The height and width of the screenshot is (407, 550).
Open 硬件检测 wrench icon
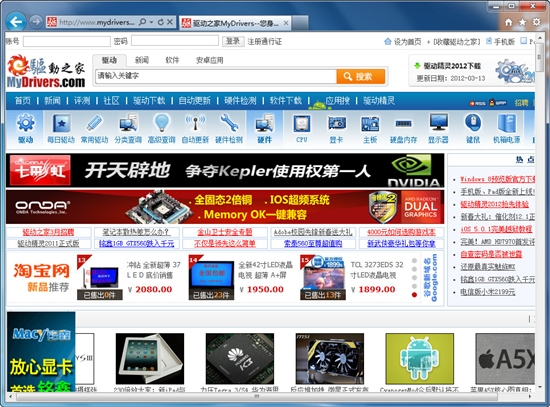[x=229, y=128]
